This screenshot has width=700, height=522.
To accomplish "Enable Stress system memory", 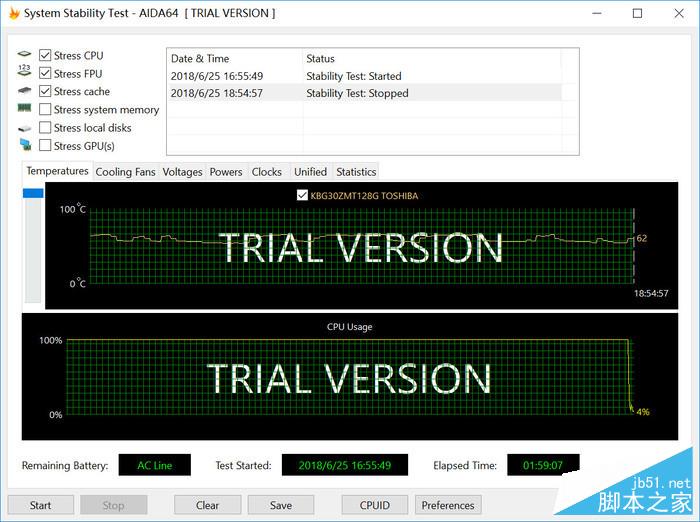I will click(45, 109).
